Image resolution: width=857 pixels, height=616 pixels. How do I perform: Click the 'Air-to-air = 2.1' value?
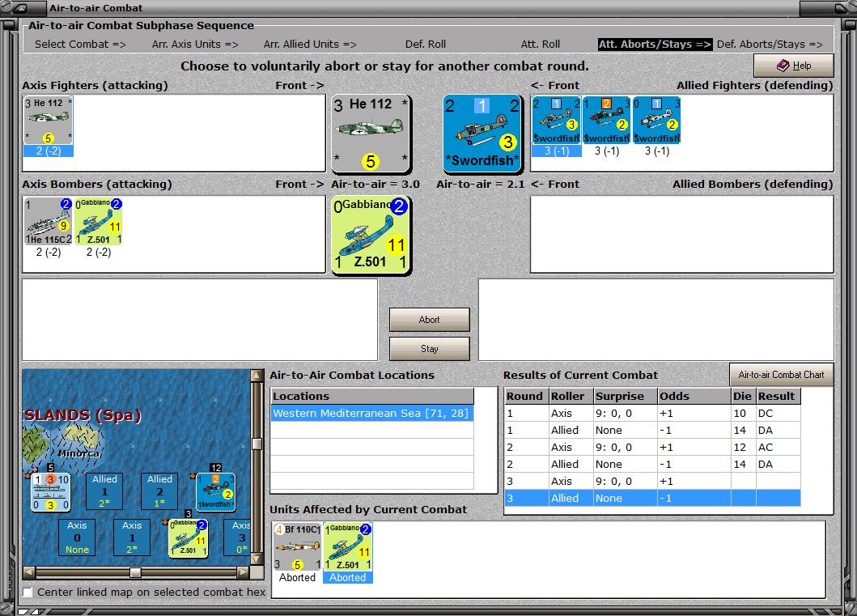click(x=481, y=185)
